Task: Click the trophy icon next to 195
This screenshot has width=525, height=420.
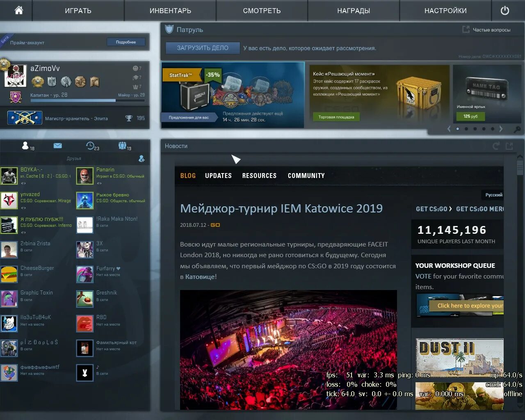Action: pyautogui.click(x=129, y=118)
